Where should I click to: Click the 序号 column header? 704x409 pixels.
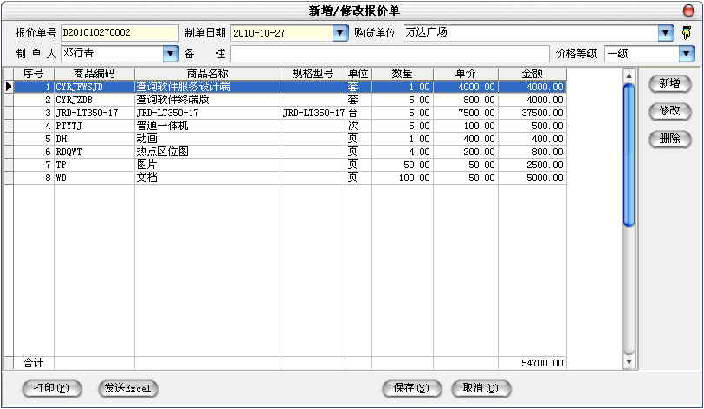tap(34, 74)
